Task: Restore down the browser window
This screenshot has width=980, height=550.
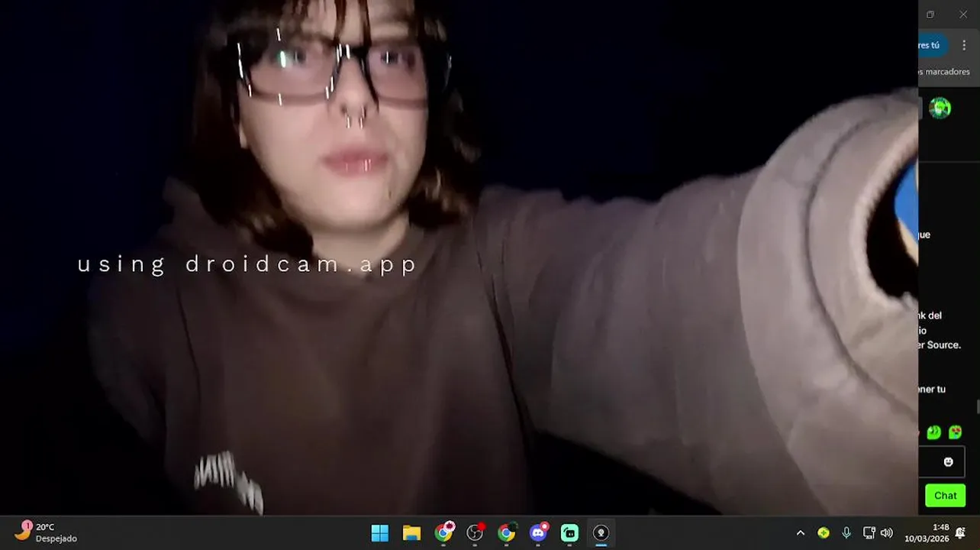Action: click(930, 15)
